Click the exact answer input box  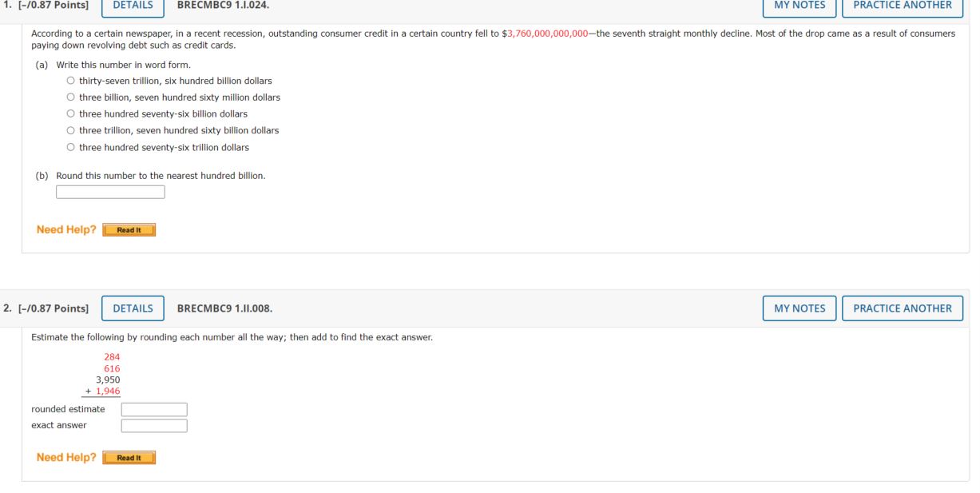click(x=154, y=424)
